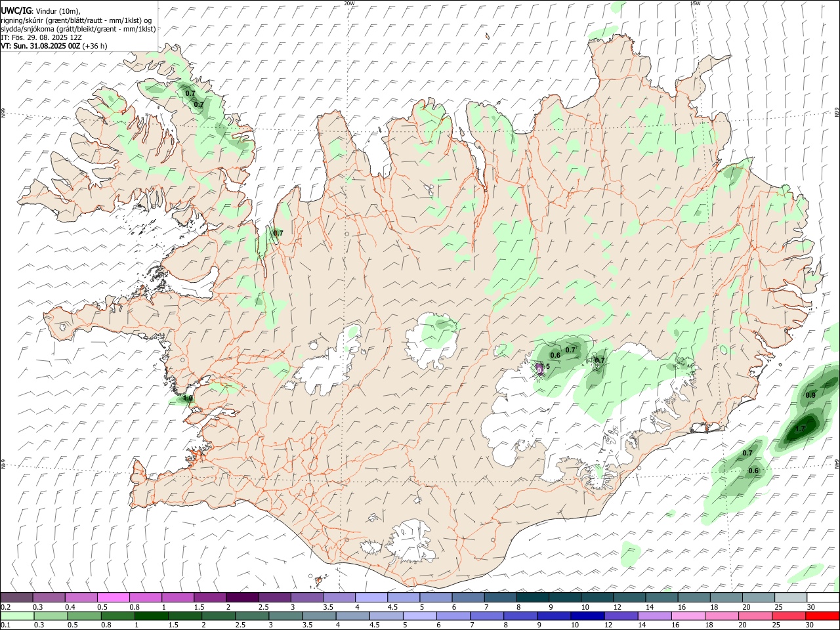Pick the palest green 0.1 swatch in the lower scale
The image size is (840, 630).
point(17,616)
